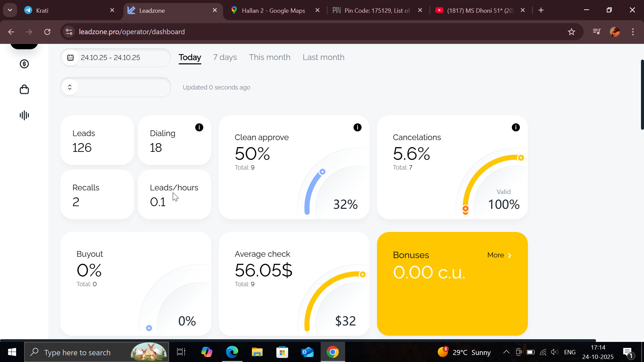This screenshot has width=644, height=362.
Task: Open the tab search dropdown arrow
Action: [10, 10]
